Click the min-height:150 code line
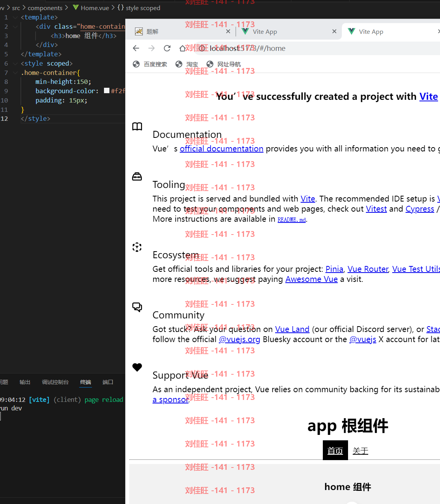Image resolution: width=440 pixels, height=504 pixels. (x=63, y=82)
